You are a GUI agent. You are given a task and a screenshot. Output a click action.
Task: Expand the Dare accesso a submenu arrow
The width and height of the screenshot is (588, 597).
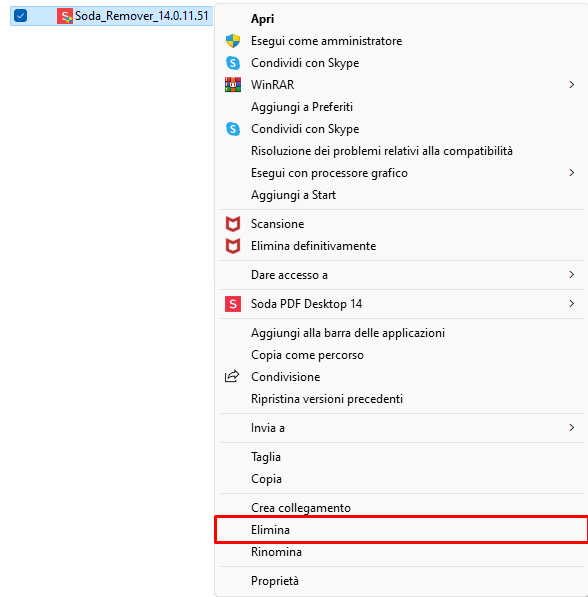click(x=571, y=275)
